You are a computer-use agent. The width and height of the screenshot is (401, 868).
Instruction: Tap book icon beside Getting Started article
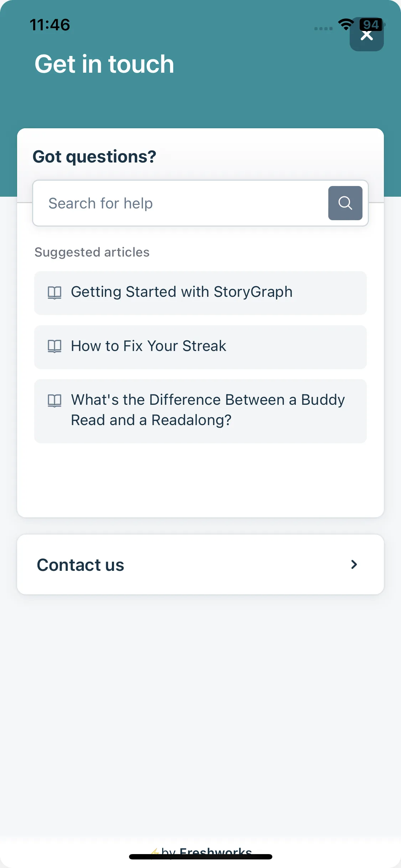tap(55, 293)
